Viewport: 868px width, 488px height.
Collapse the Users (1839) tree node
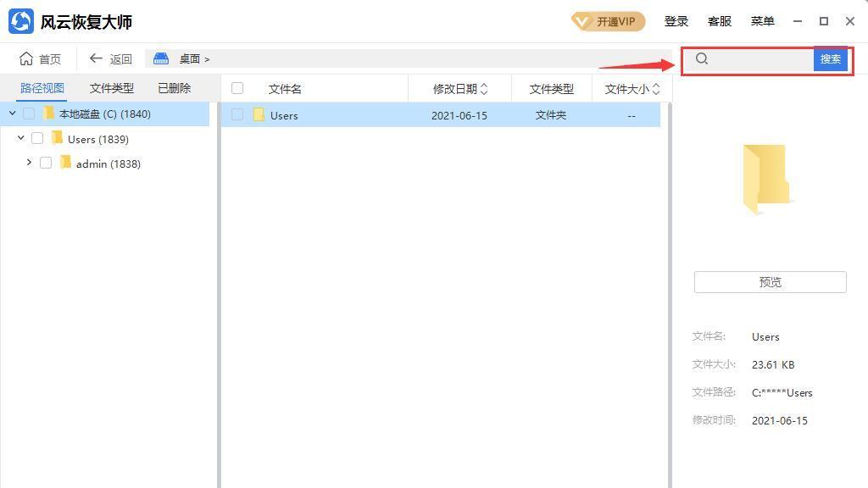(20, 138)
